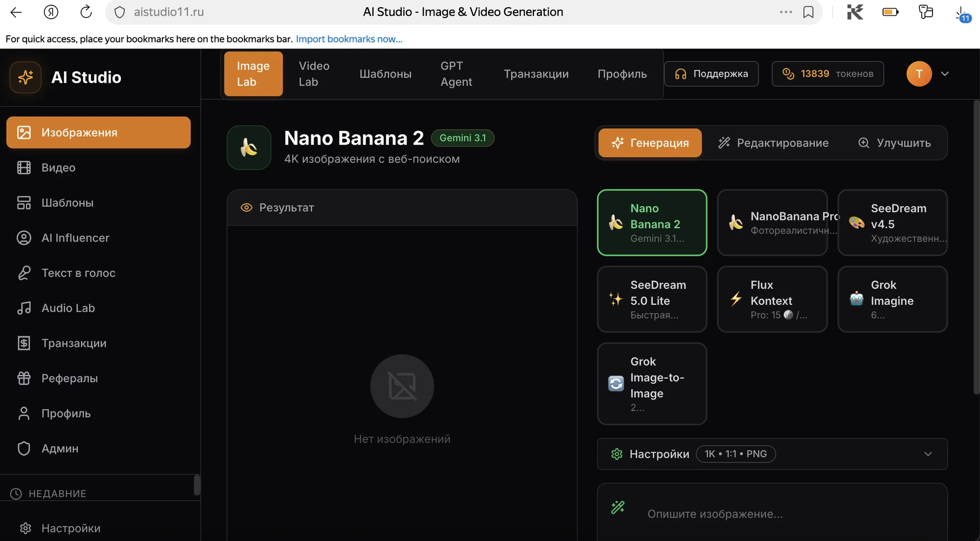Open Audio Lab in the sidebar
This screenshot has width=980, height=541.
99,308
